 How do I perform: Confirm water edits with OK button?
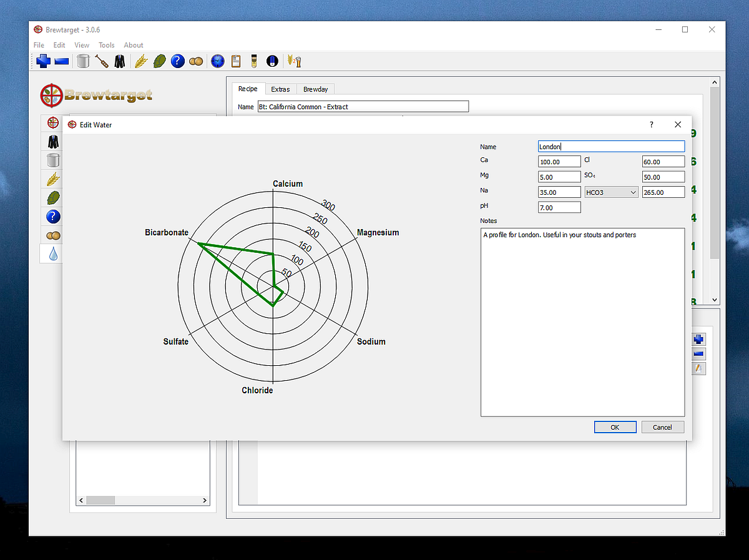615,427
